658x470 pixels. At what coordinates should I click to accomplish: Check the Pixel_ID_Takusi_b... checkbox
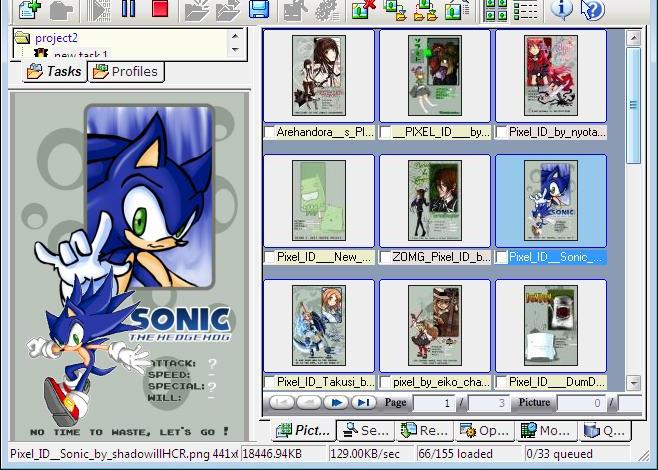pyautogui.click(x=270, y=382)
